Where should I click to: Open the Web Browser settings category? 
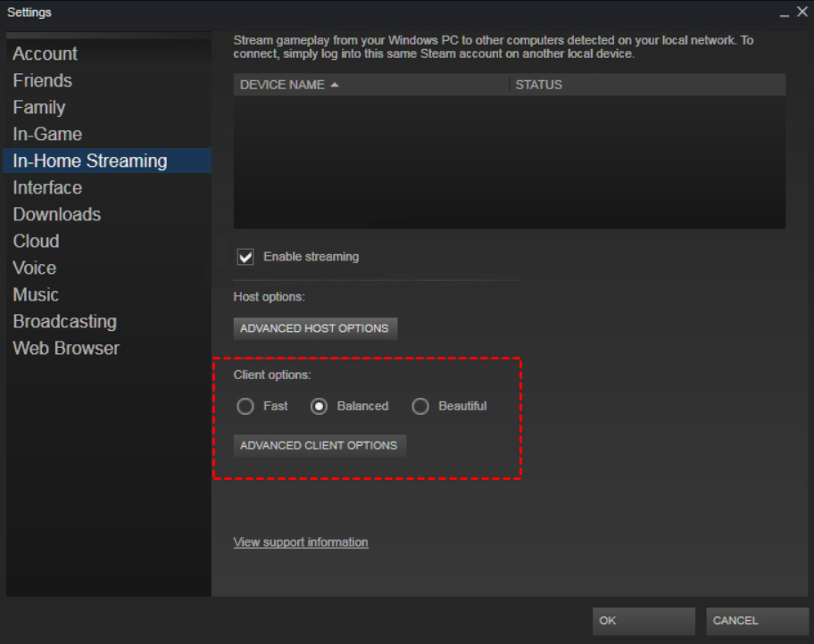[x=66, y=348]
